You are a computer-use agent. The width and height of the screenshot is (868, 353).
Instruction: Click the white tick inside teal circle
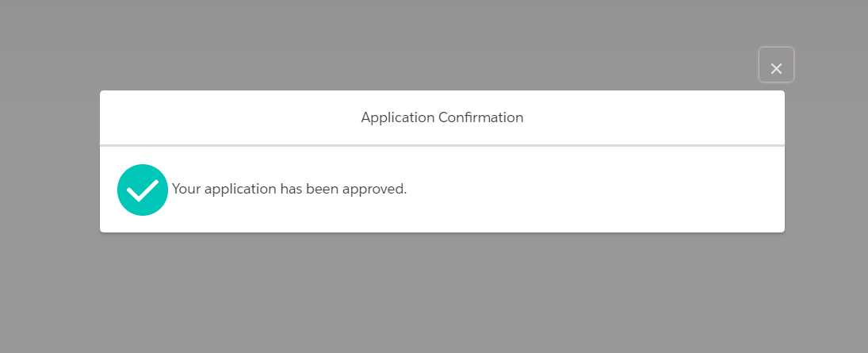[x=142, y=190]
